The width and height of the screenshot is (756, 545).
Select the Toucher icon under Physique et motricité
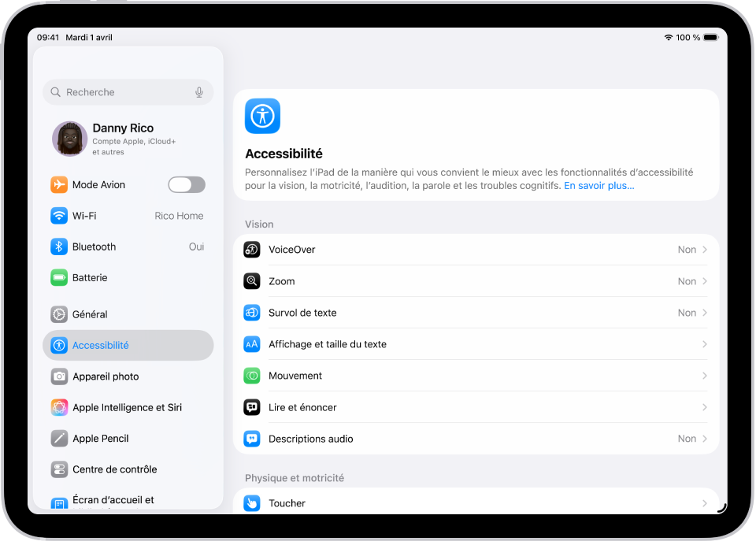(252, 502)
